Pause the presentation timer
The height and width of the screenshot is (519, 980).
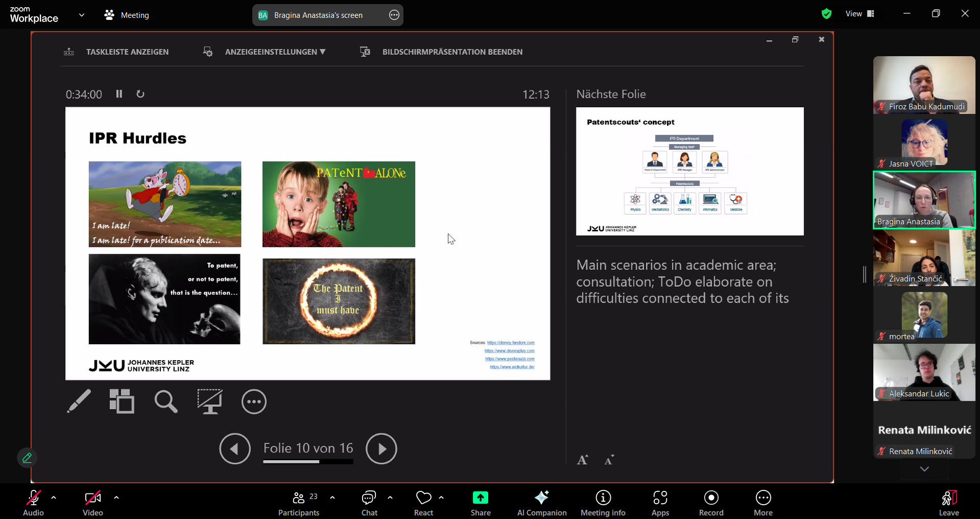119,94
